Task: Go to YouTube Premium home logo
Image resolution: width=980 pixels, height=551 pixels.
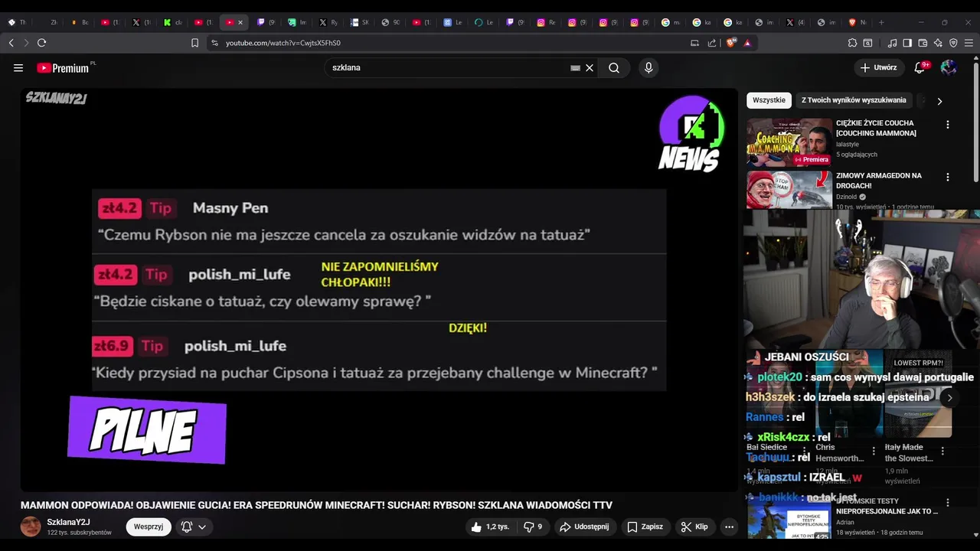Action: (63, 68)
